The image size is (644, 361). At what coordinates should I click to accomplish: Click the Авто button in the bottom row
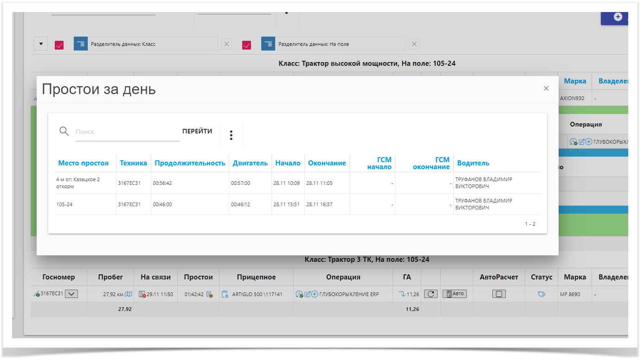coord(455,294)
